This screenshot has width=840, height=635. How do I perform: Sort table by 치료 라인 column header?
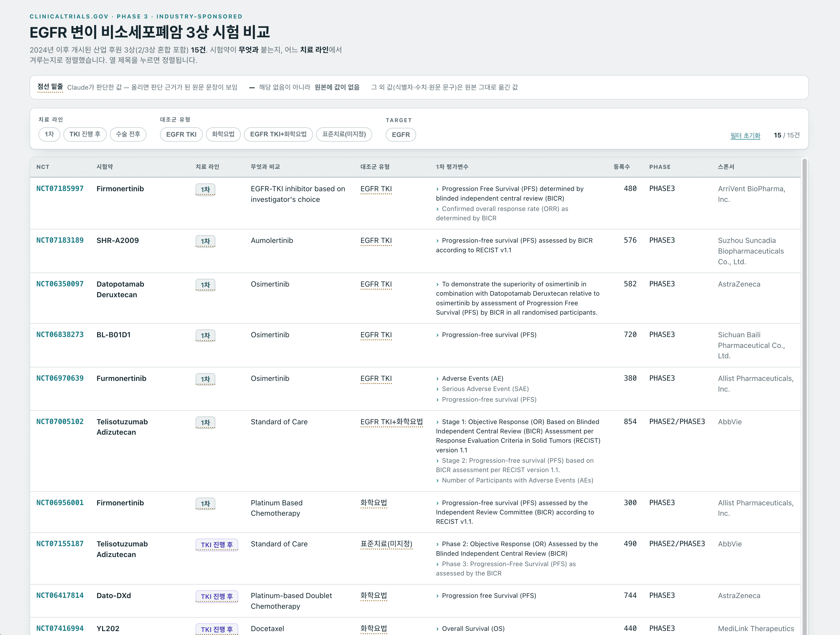coord(207,167)
